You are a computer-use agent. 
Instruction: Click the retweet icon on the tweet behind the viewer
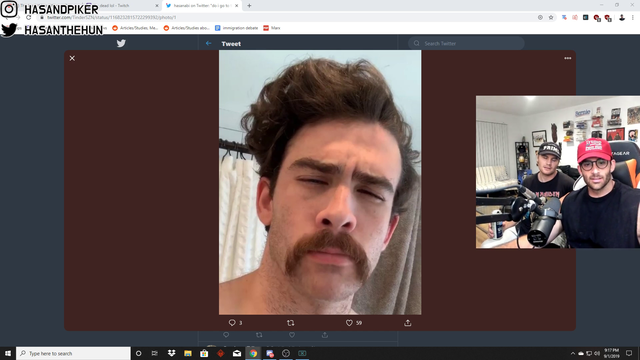click(259, 335)
